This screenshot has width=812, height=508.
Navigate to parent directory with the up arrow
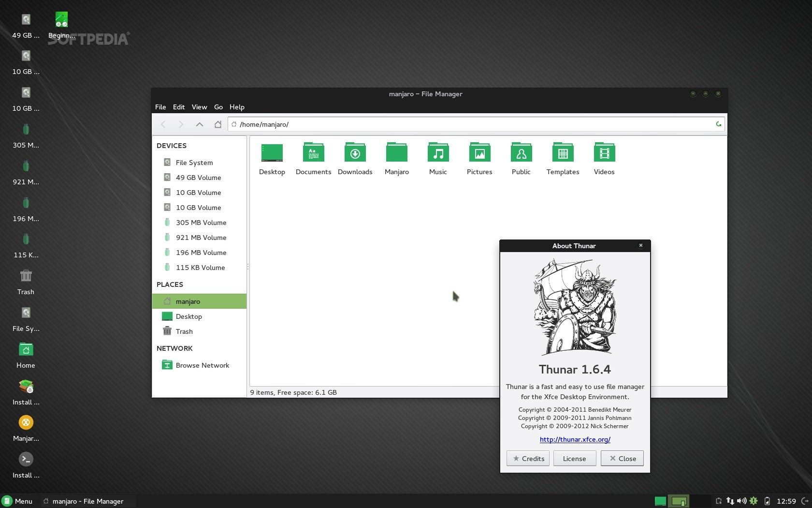199,124
